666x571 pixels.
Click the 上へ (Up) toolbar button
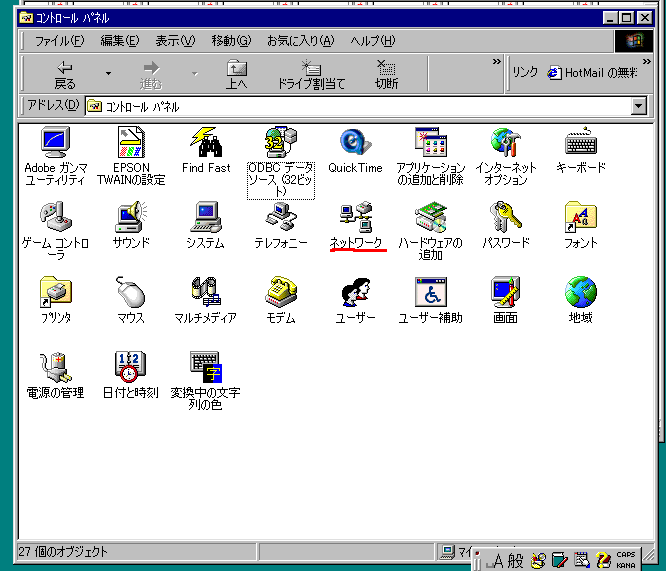point(236,74)
